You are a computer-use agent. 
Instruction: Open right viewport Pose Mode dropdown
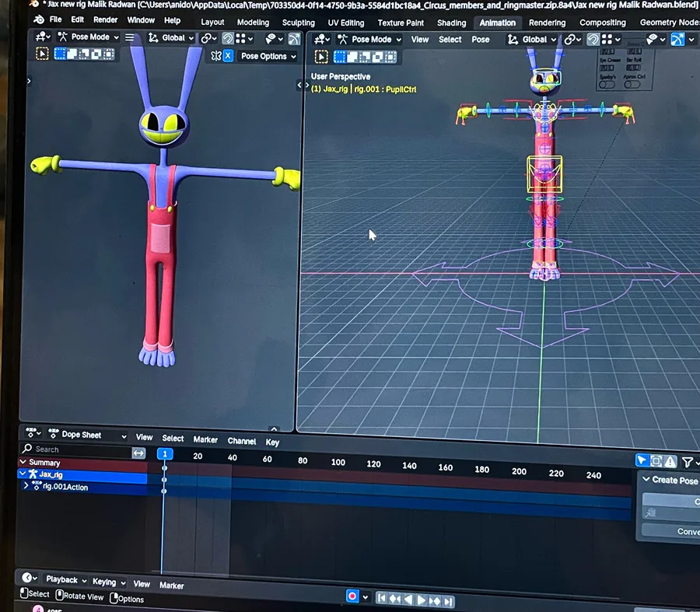click(369, 40)
